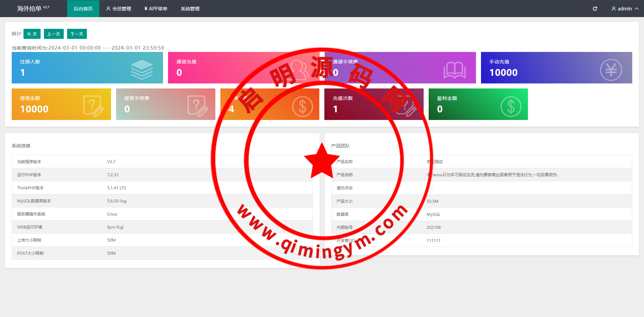This screenshot has width=644, height=317.
Task: Expand the admin user dropdown
Action: (x=625, y=9)
